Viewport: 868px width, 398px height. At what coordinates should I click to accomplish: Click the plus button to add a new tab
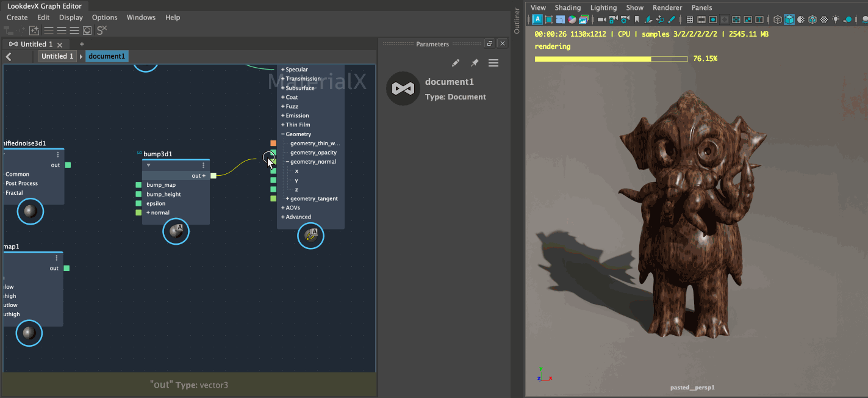click(82, 44)
